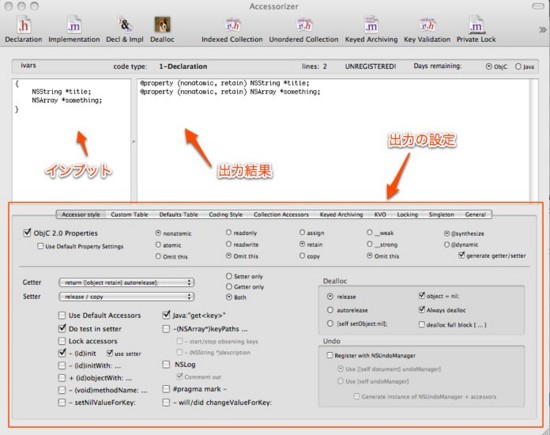Image resolution: width=550 pixels, height=435 pixels.
Task: Toggle toolbar with title bar pill button
Action: click(x=538, y=6)
